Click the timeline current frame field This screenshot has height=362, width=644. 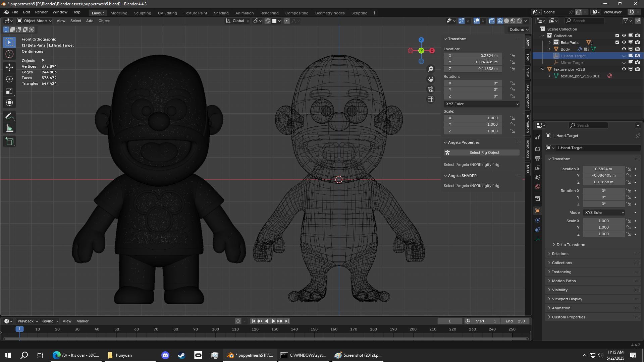pos(449,321)
